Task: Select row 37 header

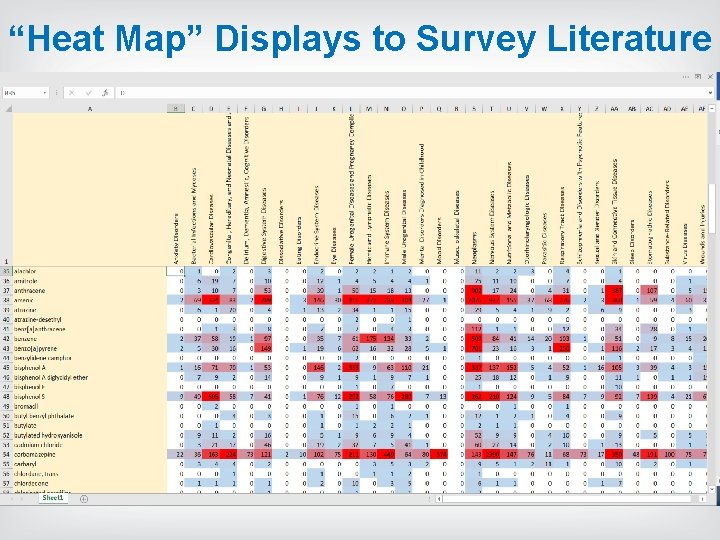Action: point(6,291)
